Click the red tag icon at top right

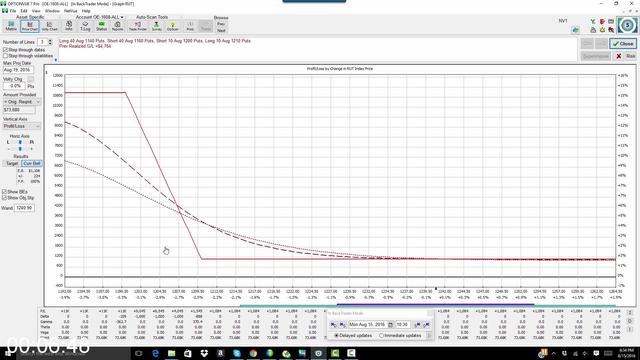[x=602, y=22]
